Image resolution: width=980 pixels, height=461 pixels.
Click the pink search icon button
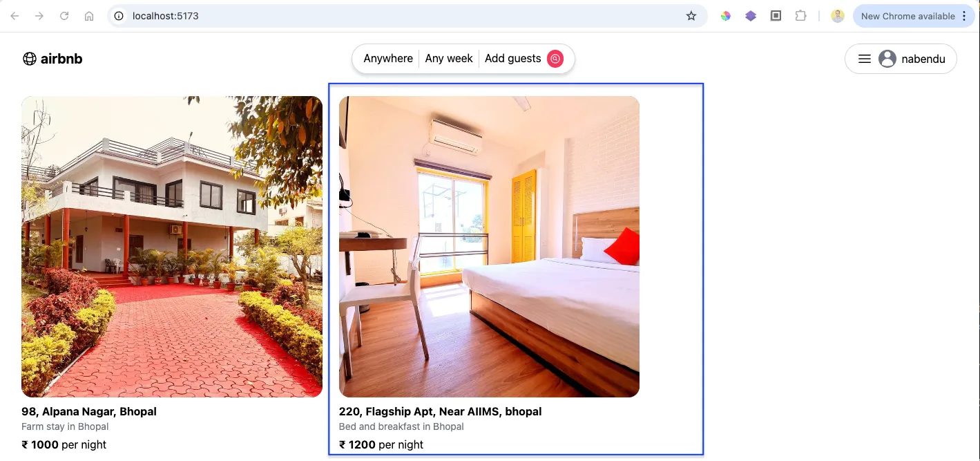click(x=555, y=59)
